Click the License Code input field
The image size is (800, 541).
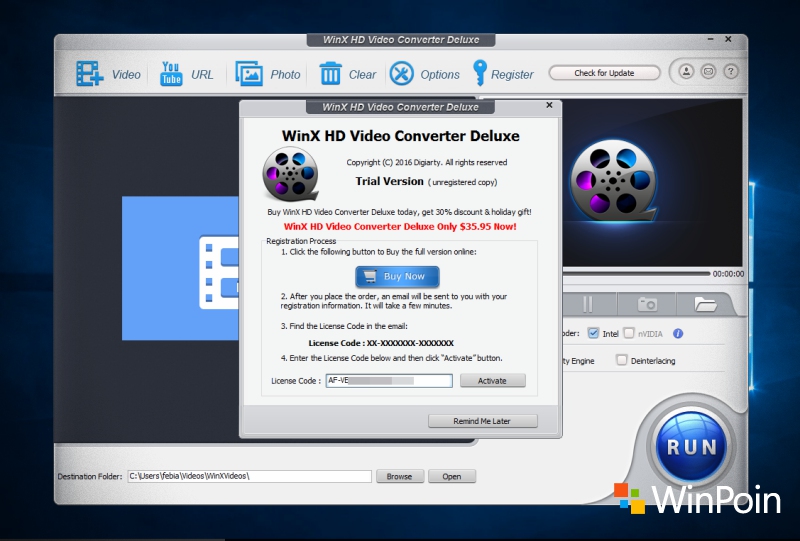(x=389, y=380)
